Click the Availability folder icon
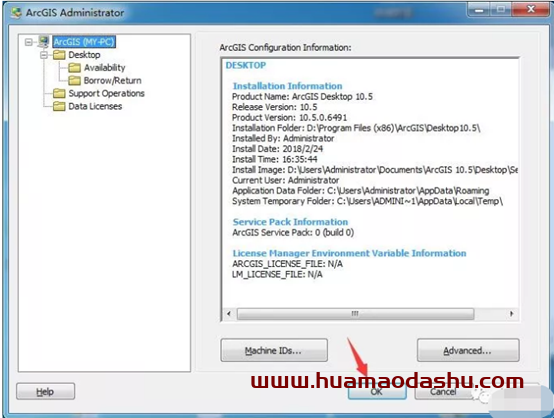 coord(75,67)
